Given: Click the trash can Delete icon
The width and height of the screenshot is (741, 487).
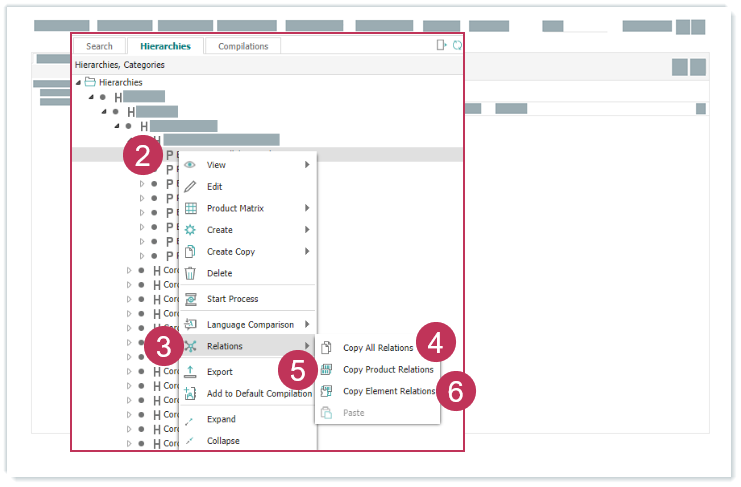Looking at the screenshot, I should click(190, 273).
